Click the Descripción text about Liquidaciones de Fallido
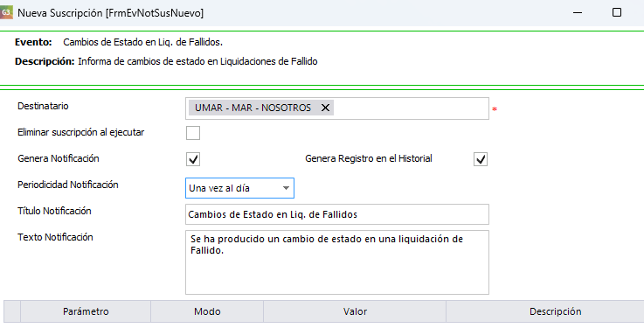The width and height of the screenshot is (644, 328). coord(197,61)
